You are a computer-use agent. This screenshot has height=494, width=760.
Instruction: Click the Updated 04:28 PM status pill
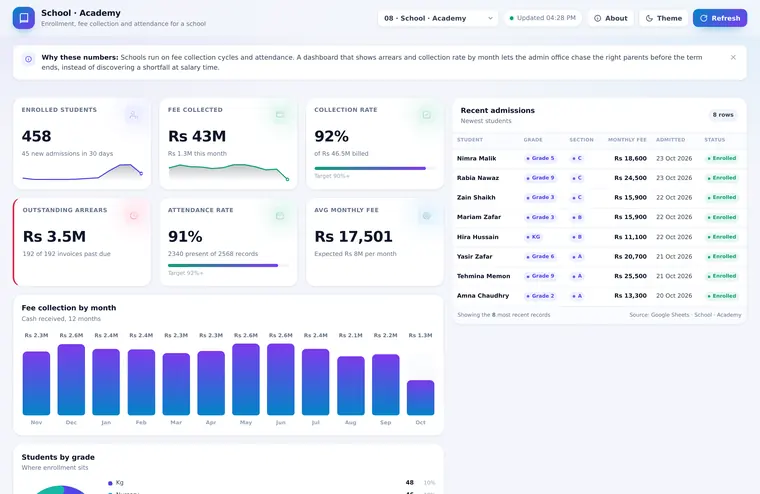pos(542,18)
